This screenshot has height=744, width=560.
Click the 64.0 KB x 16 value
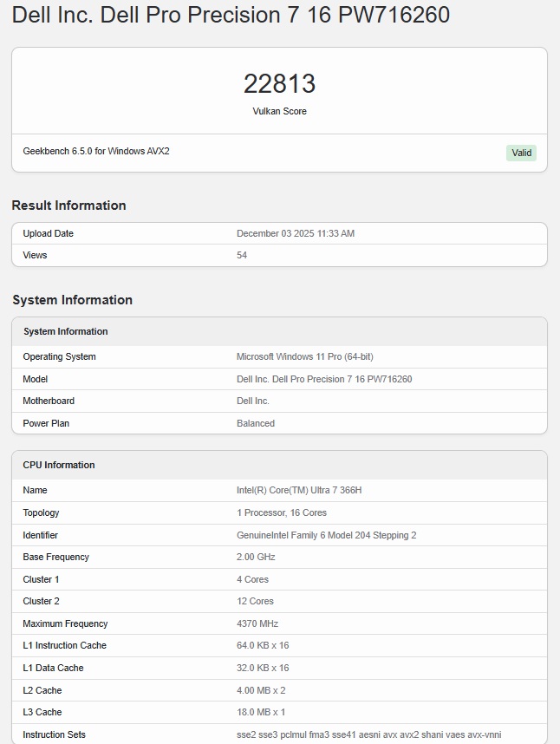(263, 645)
